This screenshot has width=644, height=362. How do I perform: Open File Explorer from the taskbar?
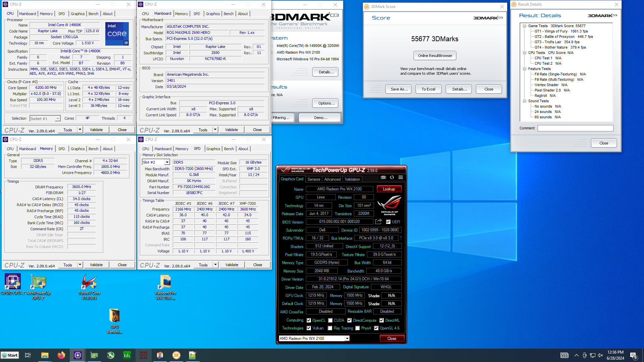(x=45, y=355)
